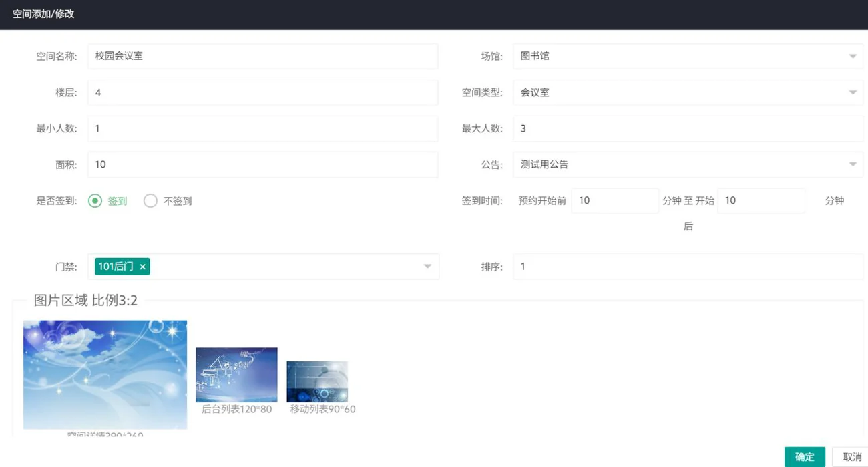Click the 楼层 input field
The height and width of the screenshot is (467, 868).
(x=263, y=92)
